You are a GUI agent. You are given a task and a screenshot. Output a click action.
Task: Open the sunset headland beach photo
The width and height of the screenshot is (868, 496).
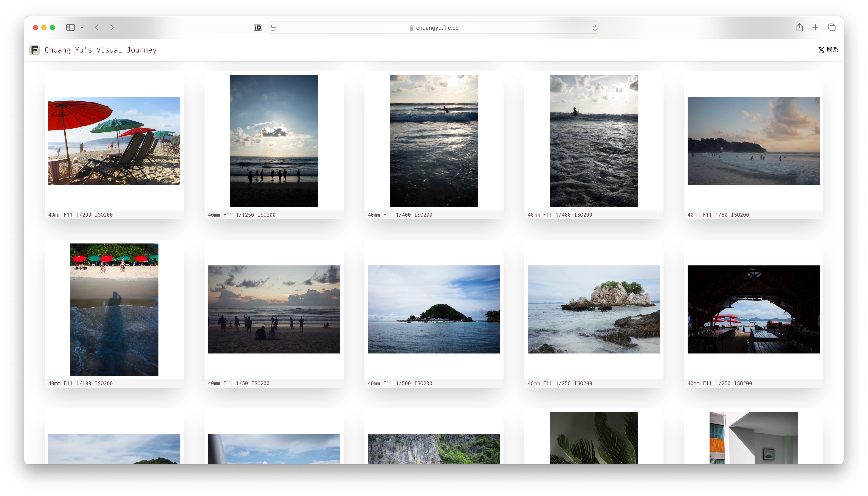pyautogui.click(x=753, y=141)
